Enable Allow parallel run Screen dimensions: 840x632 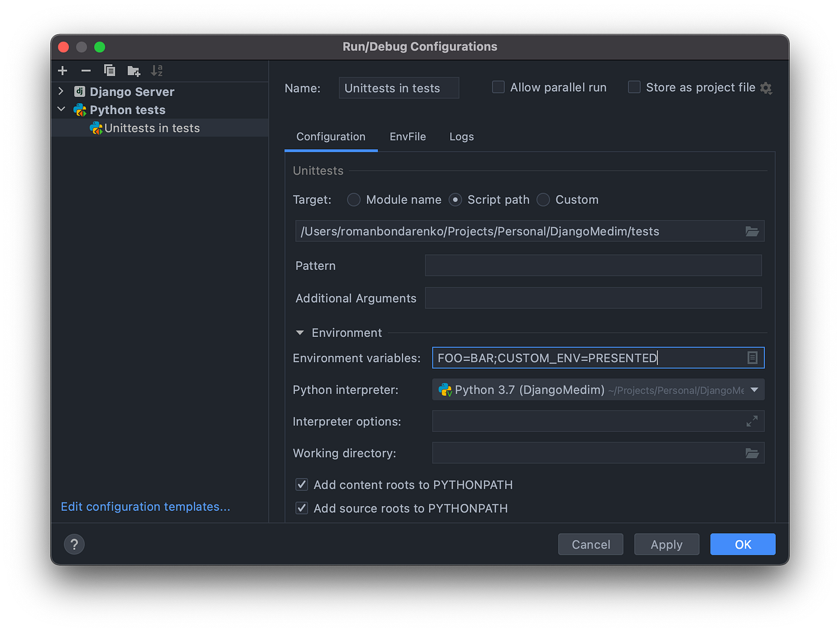(498, 87)
